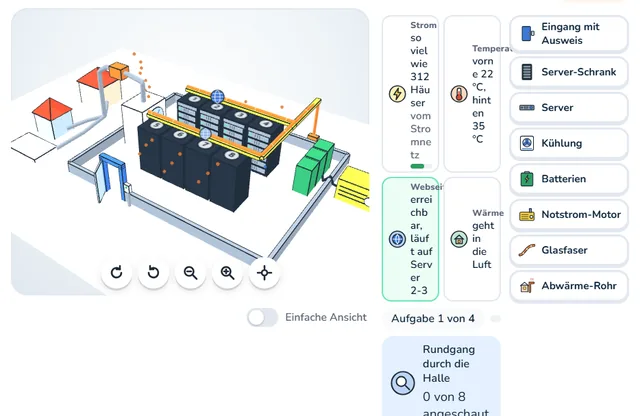This screenshot has height=416, width=640.
Task: Open the Wärme info card
Action: click(x=472, y=239)
